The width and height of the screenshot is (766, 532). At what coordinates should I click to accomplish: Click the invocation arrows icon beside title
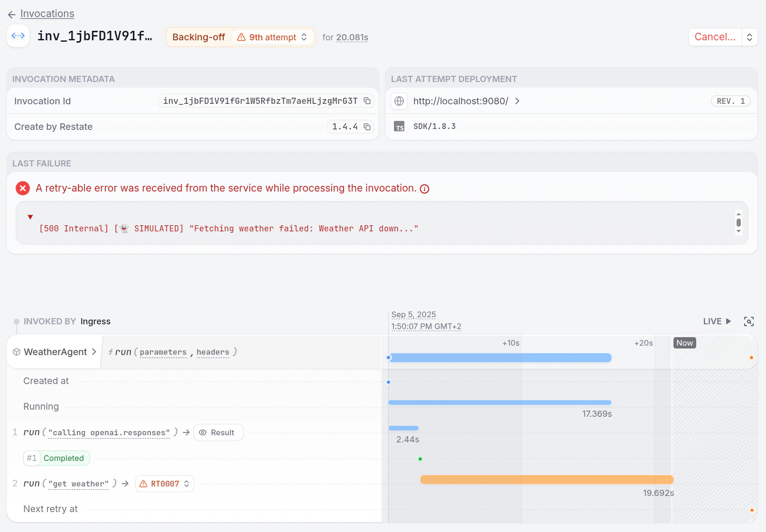click(x=18, y=36)
